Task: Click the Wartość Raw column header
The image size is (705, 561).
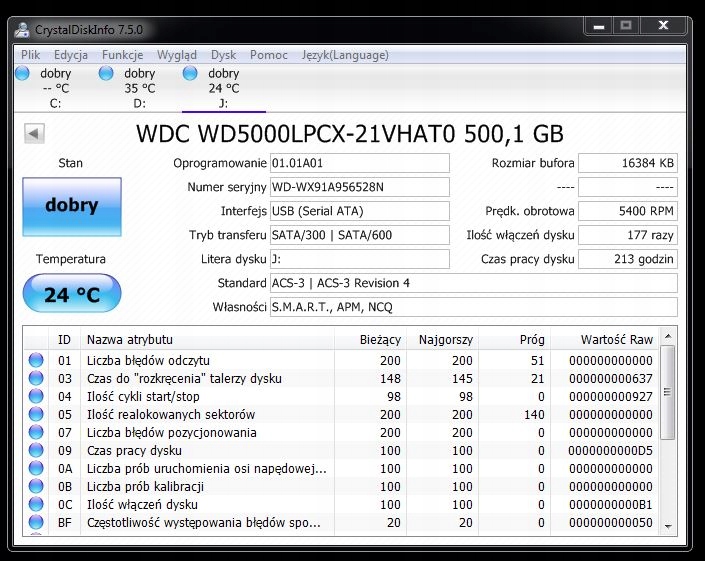Action: click(605, 339)
